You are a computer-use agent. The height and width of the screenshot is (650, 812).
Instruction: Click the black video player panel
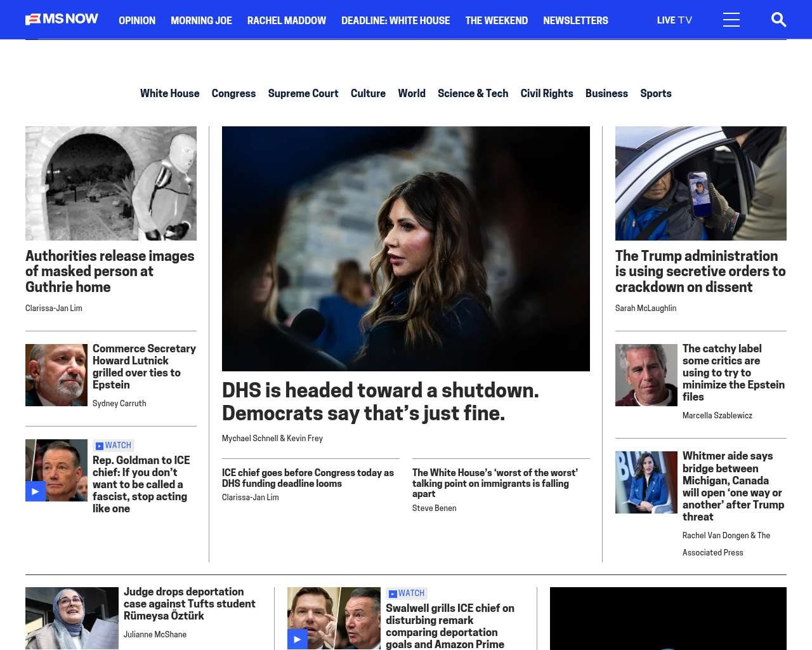[668, 618]
